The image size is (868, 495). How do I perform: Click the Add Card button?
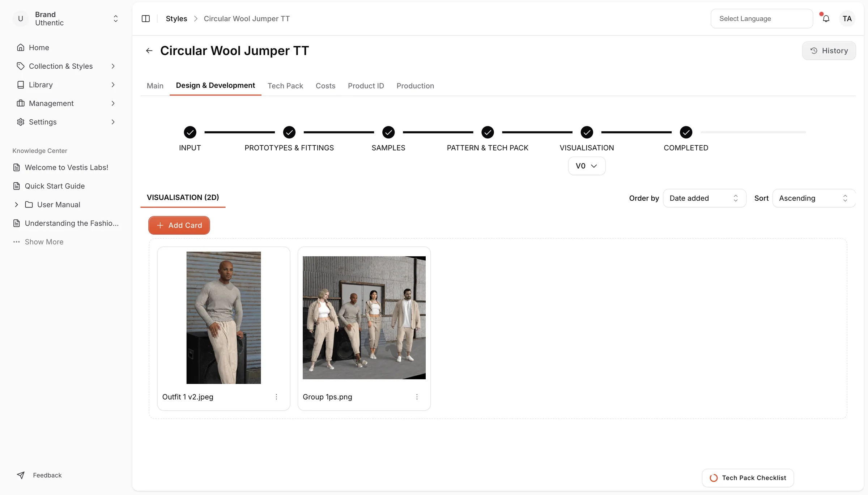pyautogui.click(x=179, y=225)
